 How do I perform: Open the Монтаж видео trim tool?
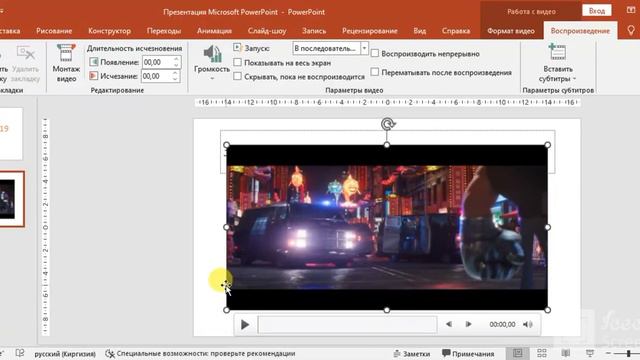point(66,63)
